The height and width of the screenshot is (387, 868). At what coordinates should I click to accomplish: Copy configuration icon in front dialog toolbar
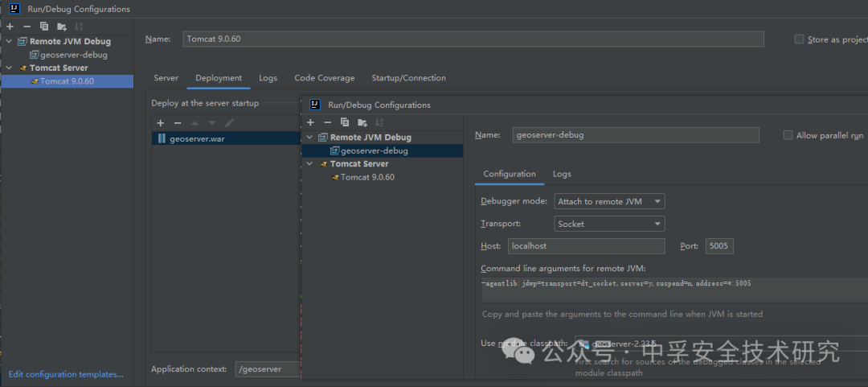click(x=345, y=122)
